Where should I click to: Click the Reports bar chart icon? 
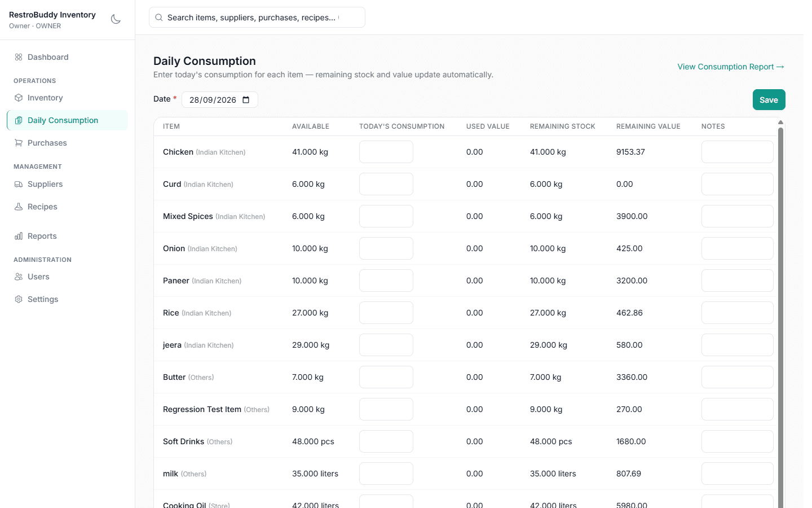pyautogui.click(x=19, y=236)
